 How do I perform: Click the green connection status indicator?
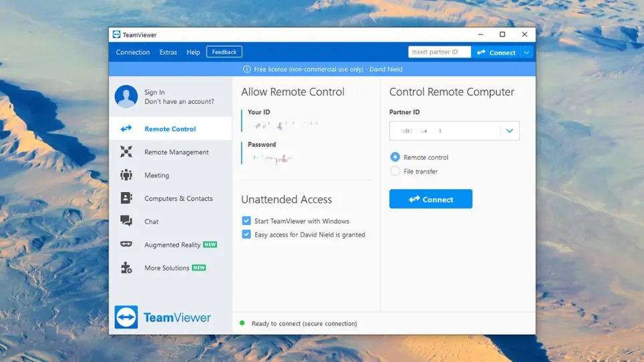point(242,323)
